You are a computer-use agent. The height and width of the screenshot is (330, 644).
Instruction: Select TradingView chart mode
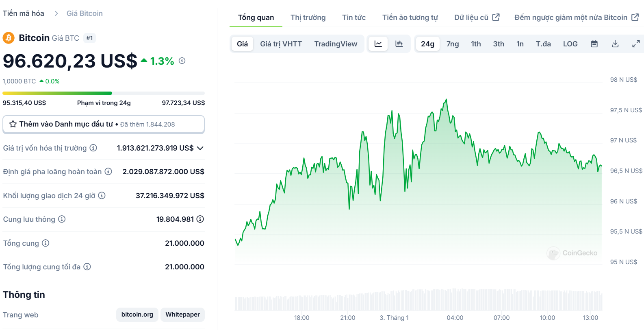tap(336, 44)
